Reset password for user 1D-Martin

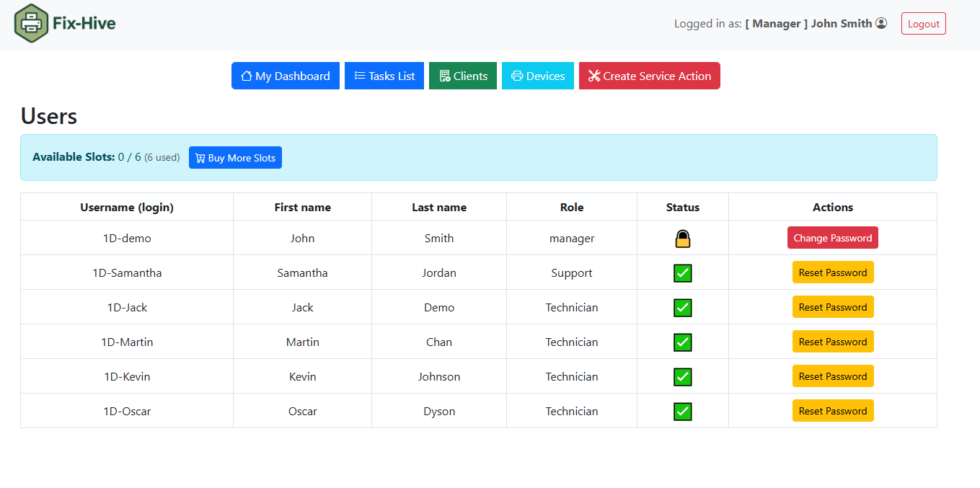[832, 342]
